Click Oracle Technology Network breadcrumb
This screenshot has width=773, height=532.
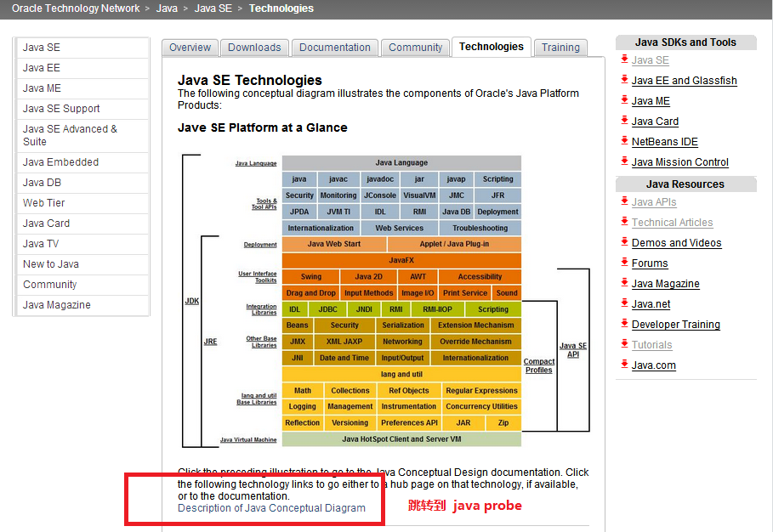(x=76, y=8)
